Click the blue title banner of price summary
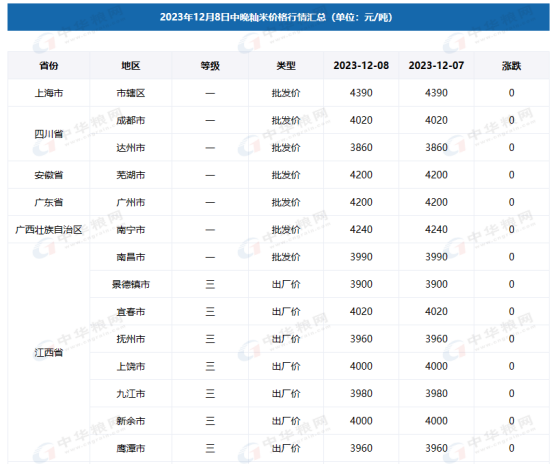Image resolution: width=554 pixels, height=465 pixels. tap(278, 17)
